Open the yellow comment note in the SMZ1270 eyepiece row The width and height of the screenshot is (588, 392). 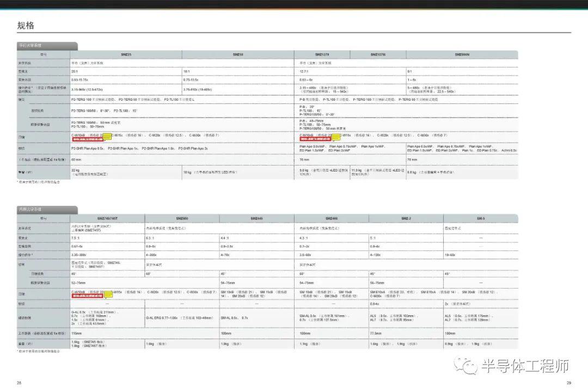(x=336, y=137)
